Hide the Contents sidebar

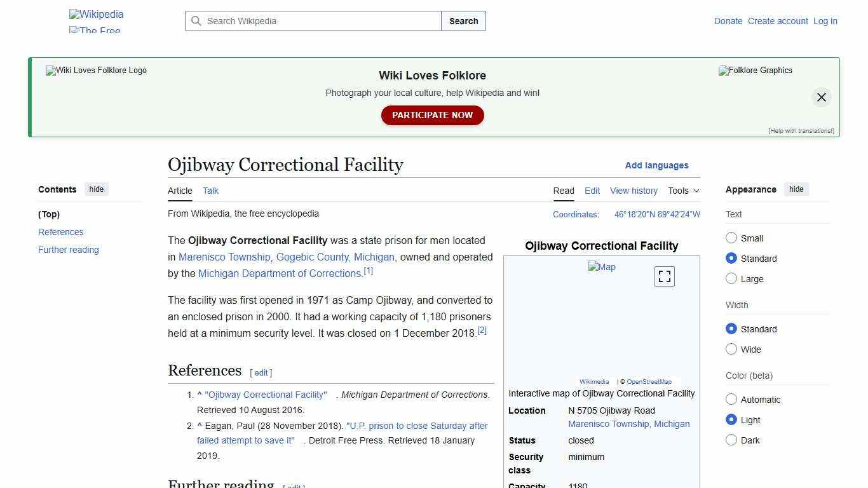coord(96,189)
